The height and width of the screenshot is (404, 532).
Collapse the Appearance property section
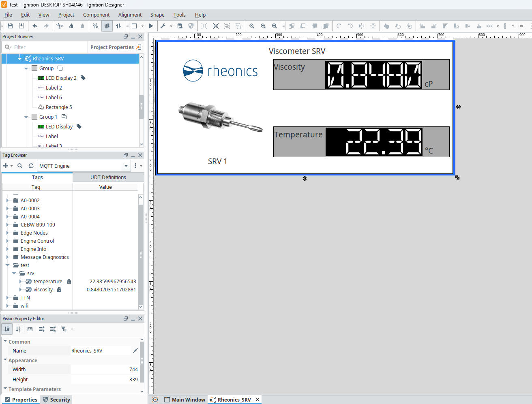coord(5,360)
